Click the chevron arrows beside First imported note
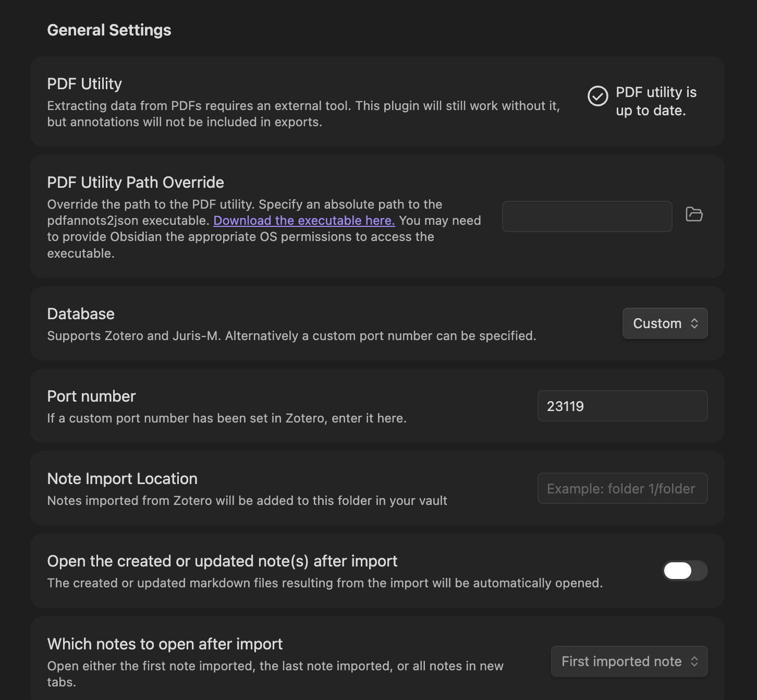This screenshot has width=757, height=700. [694, 661]
